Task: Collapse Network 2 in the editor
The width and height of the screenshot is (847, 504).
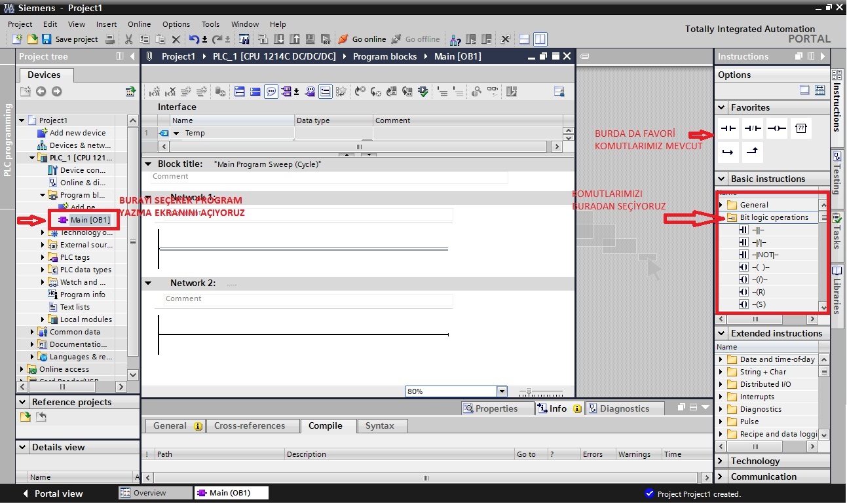Action: (x=148, y=283)
